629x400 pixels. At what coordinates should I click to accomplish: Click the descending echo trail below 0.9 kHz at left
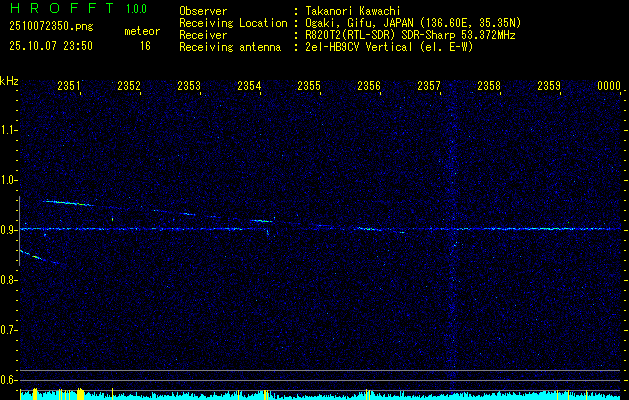click(x=40, y=257)
